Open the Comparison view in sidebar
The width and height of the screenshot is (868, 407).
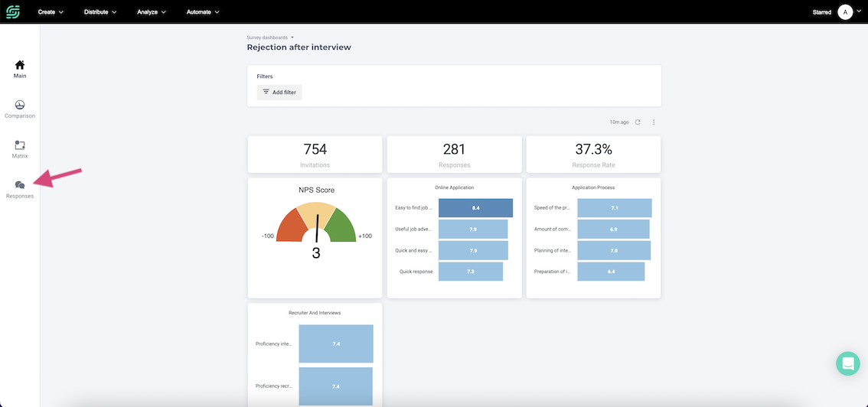pyautogui.click(x=20, y=105)
